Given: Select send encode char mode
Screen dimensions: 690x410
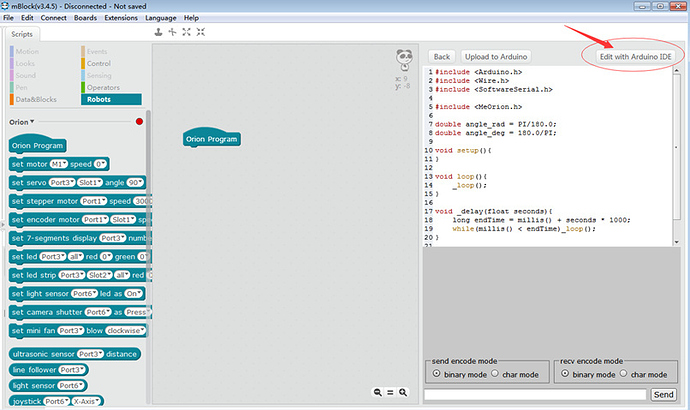Looking at the screenshot, I should pyautogui.click(x=495, y=373).
